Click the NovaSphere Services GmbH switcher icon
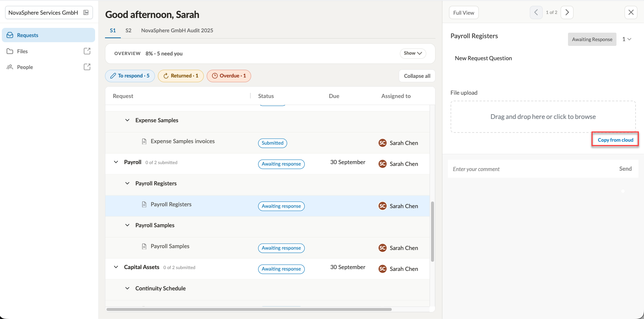This screenshot has height=319, width=644. point(86,12)
